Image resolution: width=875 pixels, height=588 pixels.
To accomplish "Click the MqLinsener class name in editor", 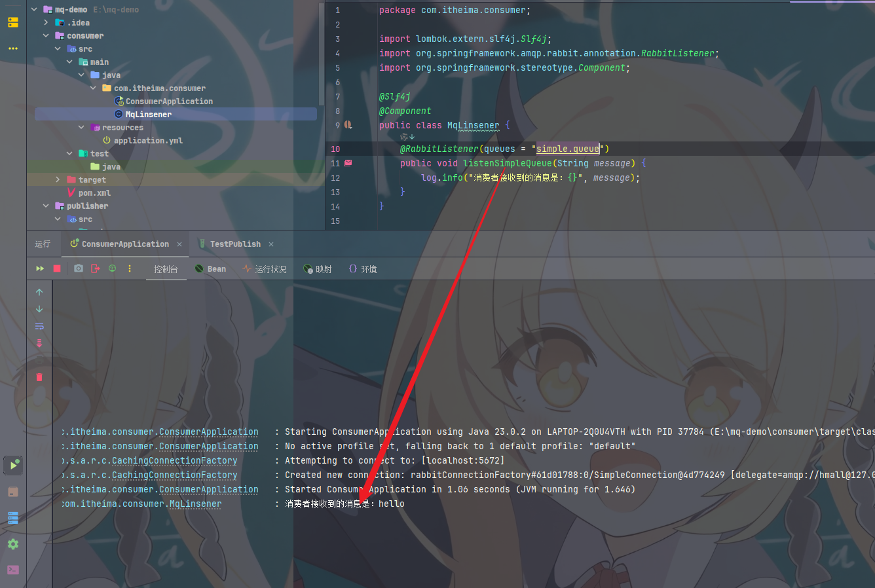I will click(x=473, y=125).
